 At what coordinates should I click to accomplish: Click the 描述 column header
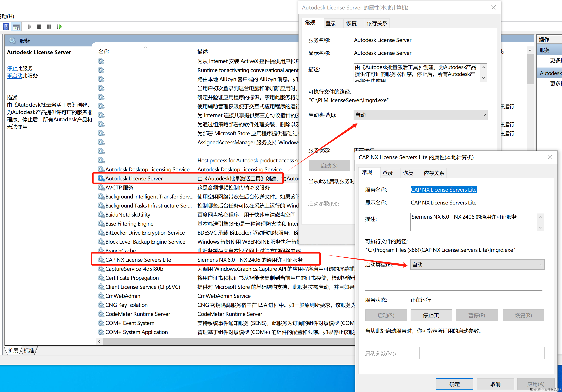pyautogui.click(x=202, y=52)
